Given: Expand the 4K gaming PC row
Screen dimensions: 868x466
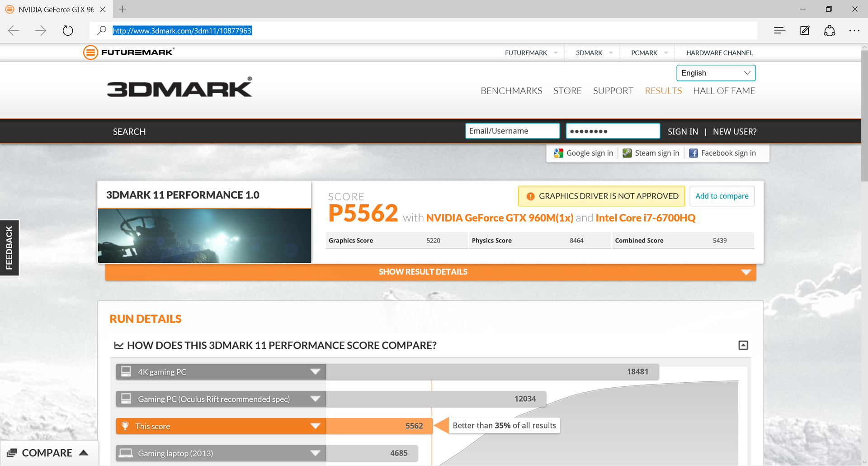Looking at the screenshot, I should click(x=316, y=372).
